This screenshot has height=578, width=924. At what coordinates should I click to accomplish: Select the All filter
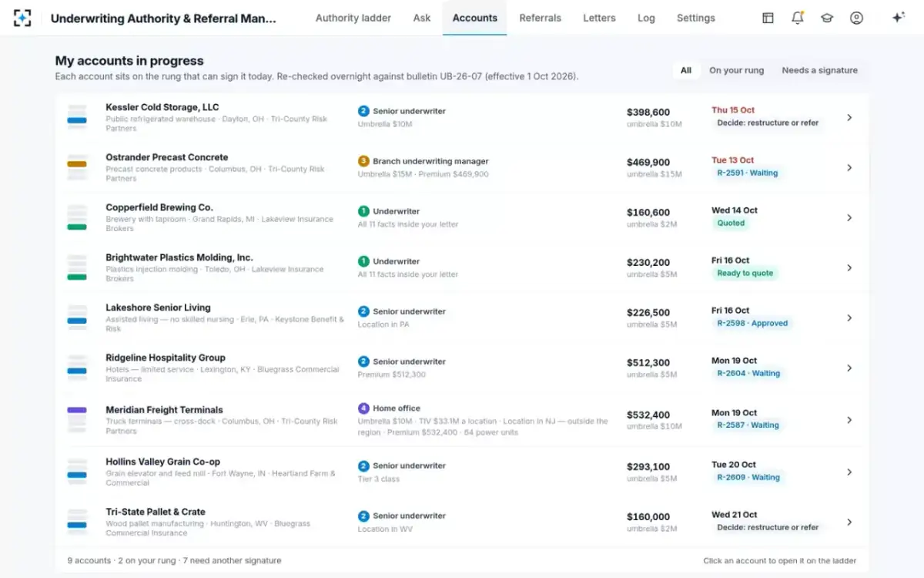coord(685,70)
